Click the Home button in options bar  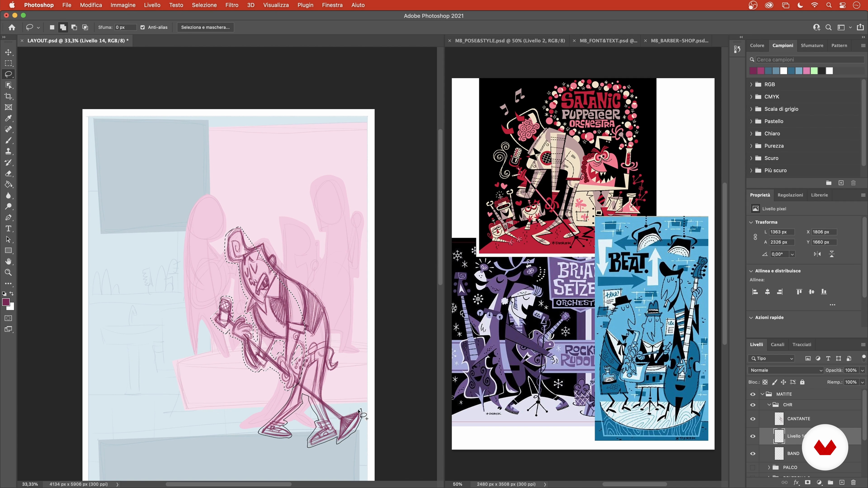(x=12, y=27)
